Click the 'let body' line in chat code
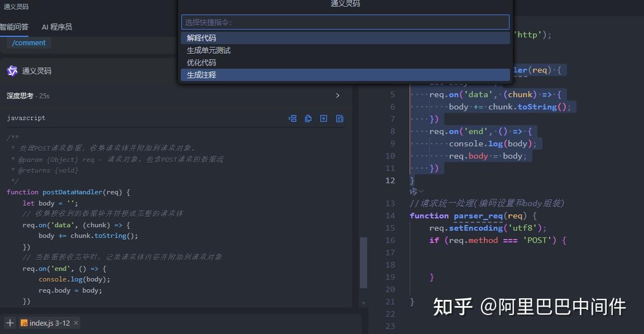This screenshot has width=644, height=334. coord(50,203)
